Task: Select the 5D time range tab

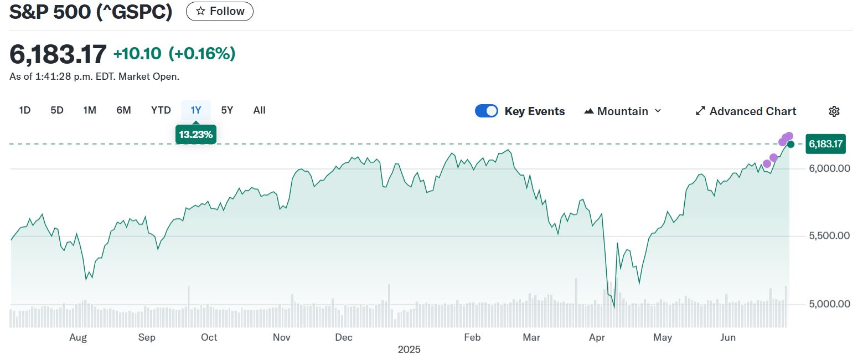Action: (57, 110)
